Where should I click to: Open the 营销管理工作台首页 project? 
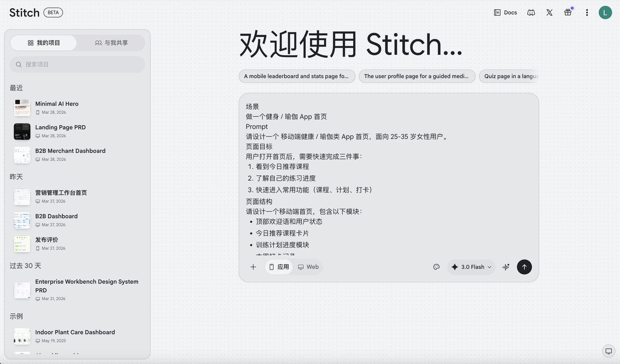click(x=77, y=197)
